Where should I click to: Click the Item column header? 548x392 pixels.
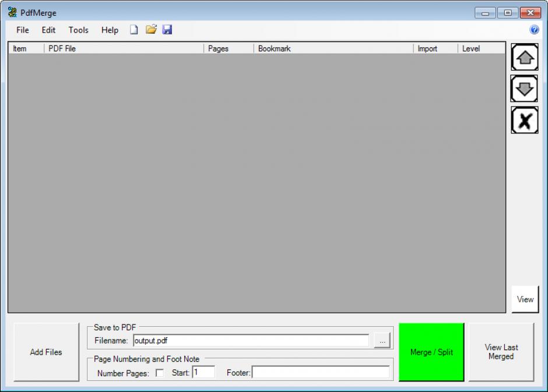(x=26, y=48)
